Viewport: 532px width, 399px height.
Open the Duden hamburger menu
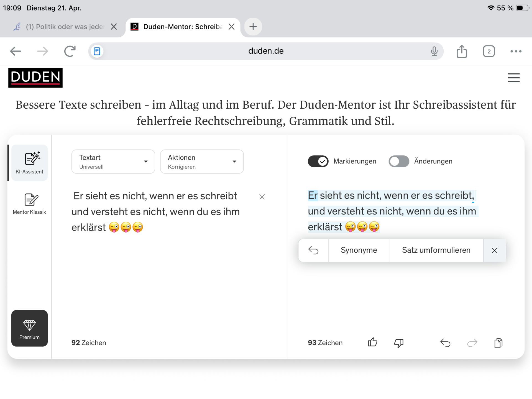pyautogui.click(x=513, y=78)
